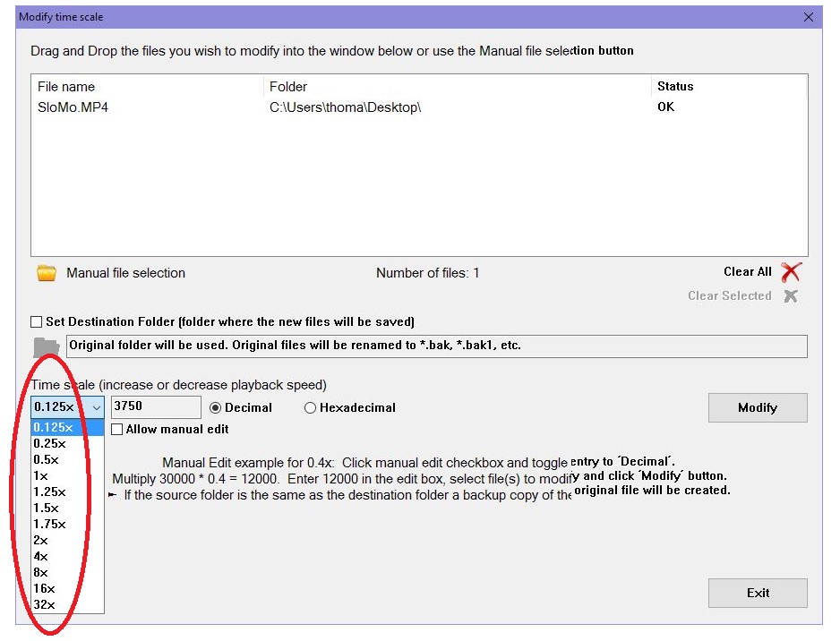840x641 pixels.
Task: Click the grey destination folder icon
Action: coord(46,346)
